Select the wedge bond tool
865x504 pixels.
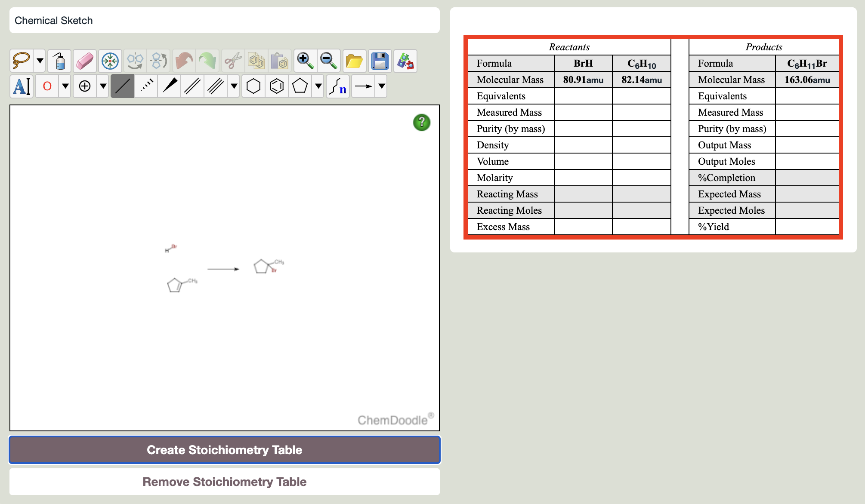point(169,86)
